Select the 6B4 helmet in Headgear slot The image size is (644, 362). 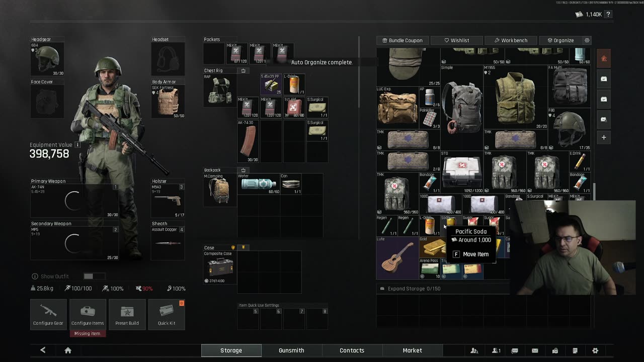click(47, 59)
